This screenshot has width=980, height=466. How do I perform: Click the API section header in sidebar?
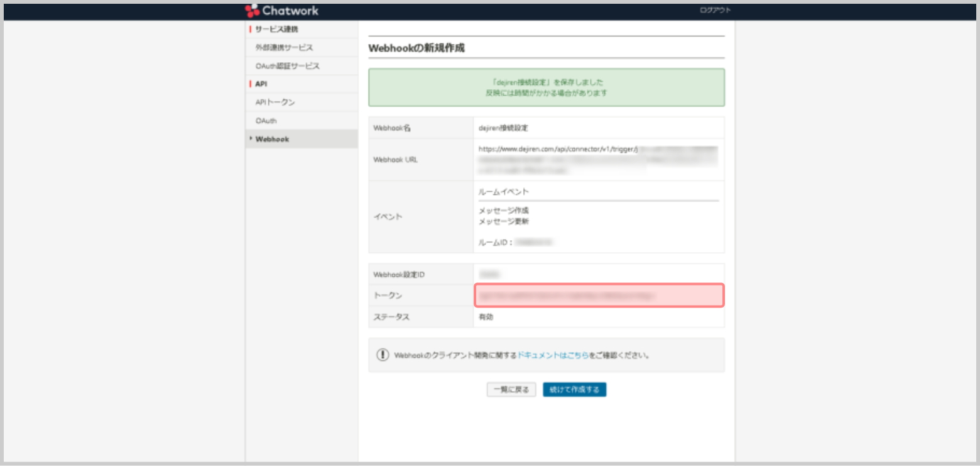(261, 84)
